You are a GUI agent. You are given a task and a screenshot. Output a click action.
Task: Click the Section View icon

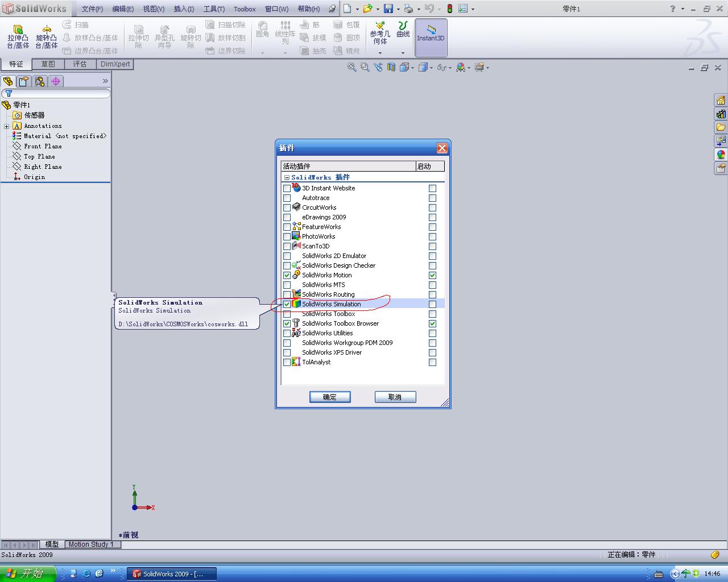[x=391, y=67]
